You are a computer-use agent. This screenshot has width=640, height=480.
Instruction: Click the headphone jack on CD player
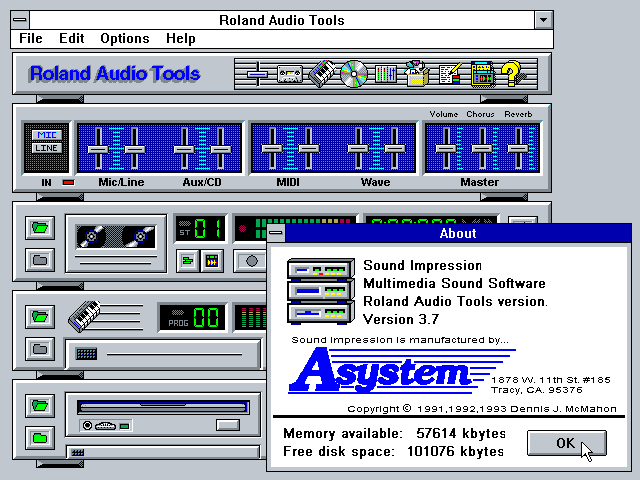point(87,426)
